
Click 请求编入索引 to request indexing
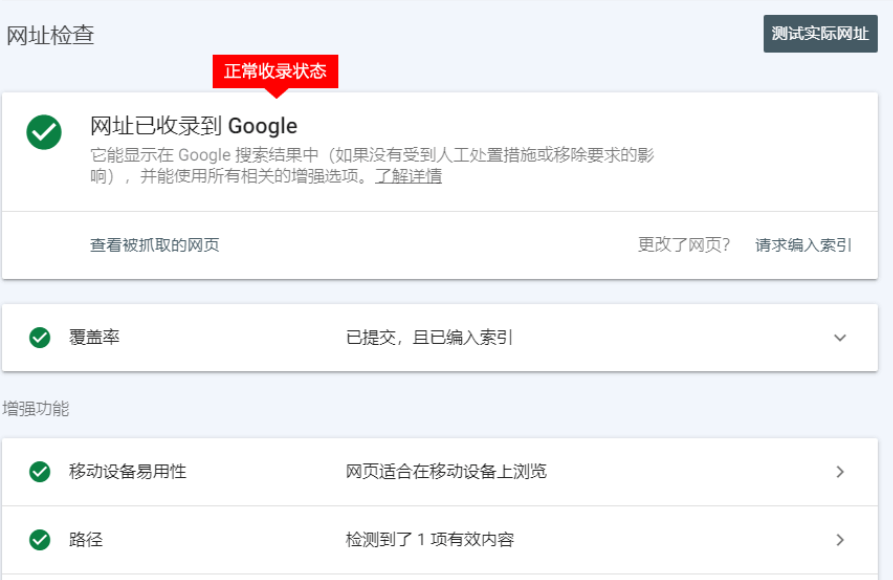(x=803, y=245)
